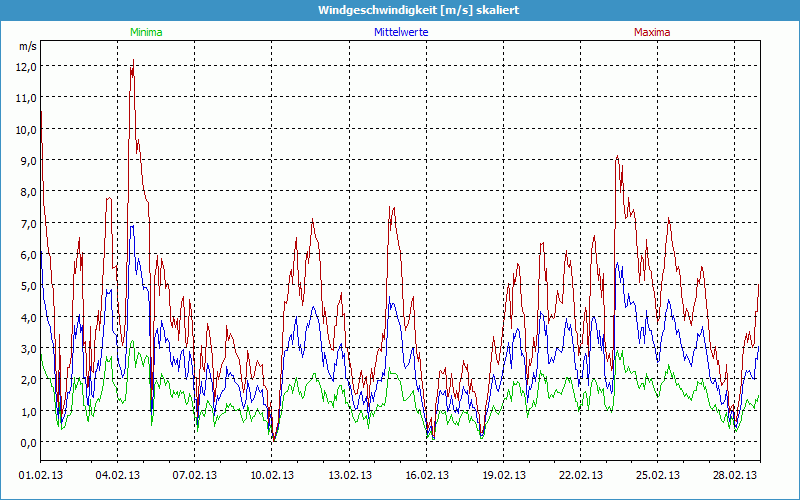
Task: Click the 22.02.13 date label
Action: [581, 475]
